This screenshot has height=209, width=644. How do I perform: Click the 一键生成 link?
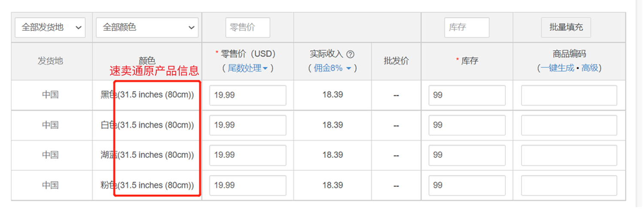pyautogui.click(x=557, y=68)
